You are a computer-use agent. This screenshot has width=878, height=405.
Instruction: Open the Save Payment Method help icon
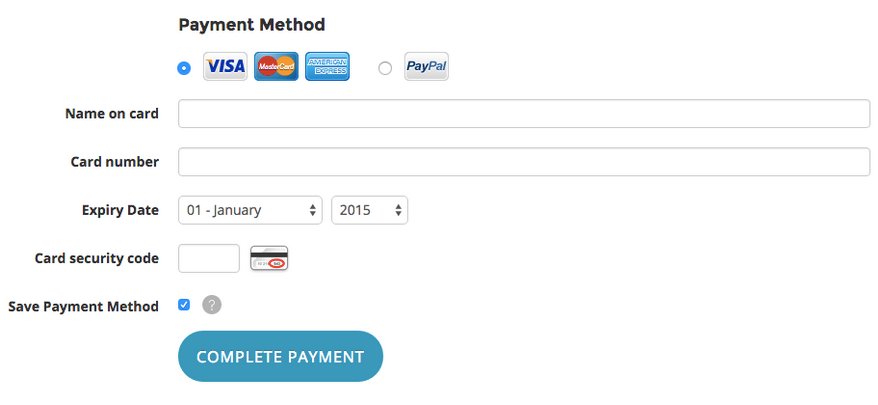coord(211,305)
